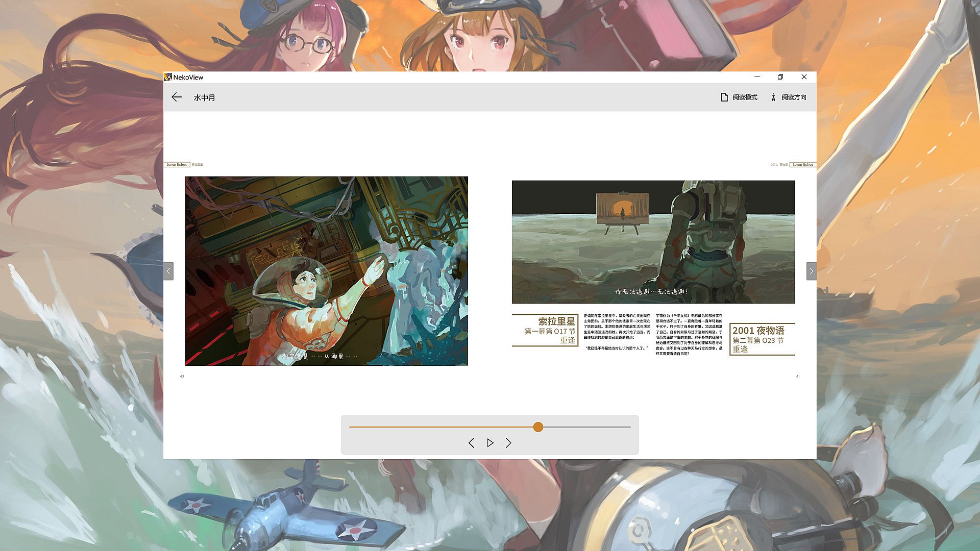Click the right-edge next page chevron
Image resolution: width=980 pixels, height=551 pixels.
811,271
